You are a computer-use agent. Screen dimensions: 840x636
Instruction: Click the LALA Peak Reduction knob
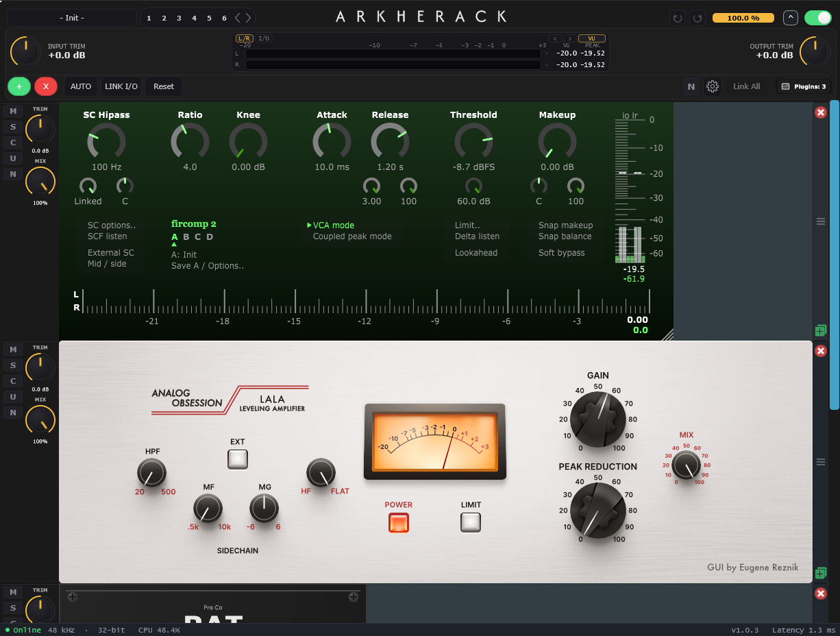[597, 510]
